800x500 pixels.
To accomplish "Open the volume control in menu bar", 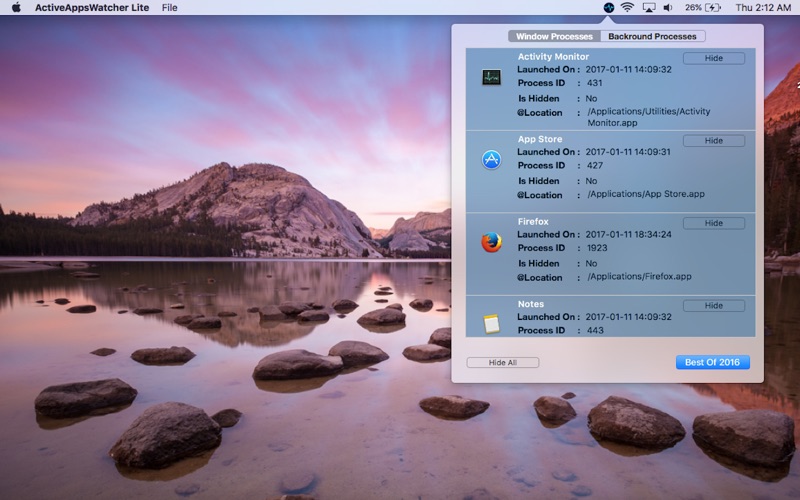I will [x=668, y=8].
